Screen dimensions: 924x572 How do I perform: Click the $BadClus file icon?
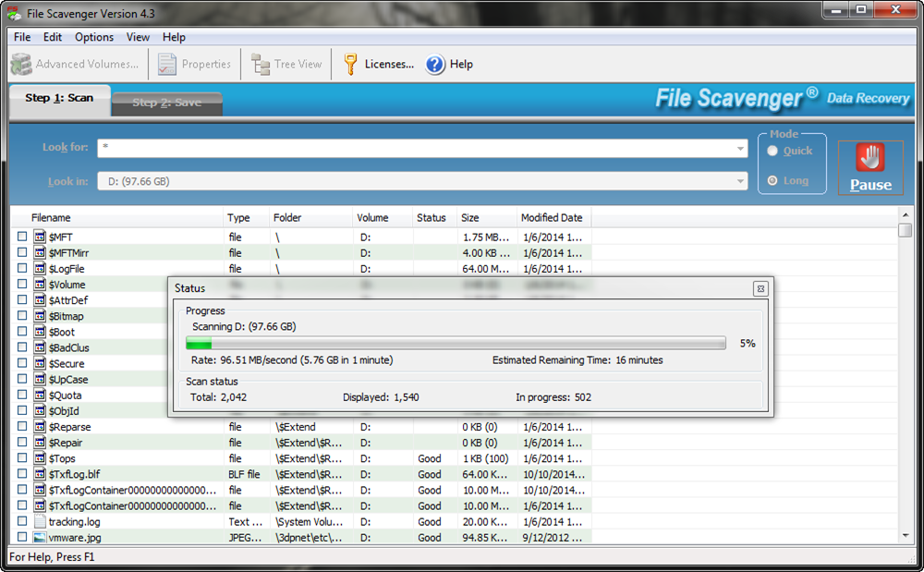pyautogui.click(x=40, y=347)
